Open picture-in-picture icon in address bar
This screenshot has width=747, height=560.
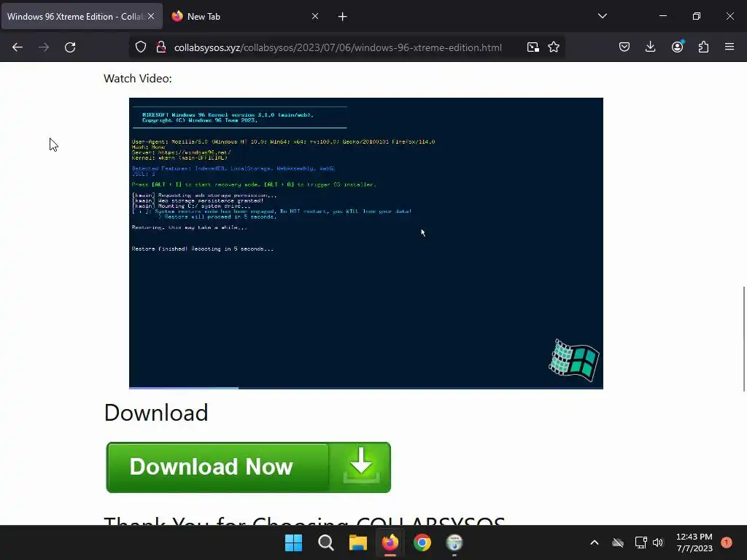(533, 47)
